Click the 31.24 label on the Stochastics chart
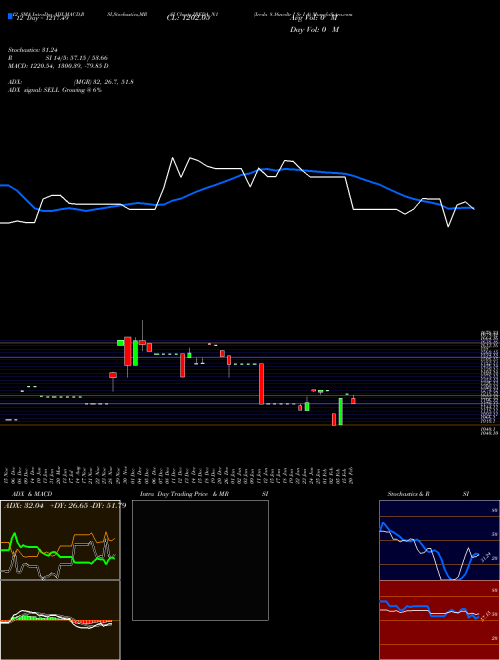This screenshot has width=500, height=660. tap(485, 558)
